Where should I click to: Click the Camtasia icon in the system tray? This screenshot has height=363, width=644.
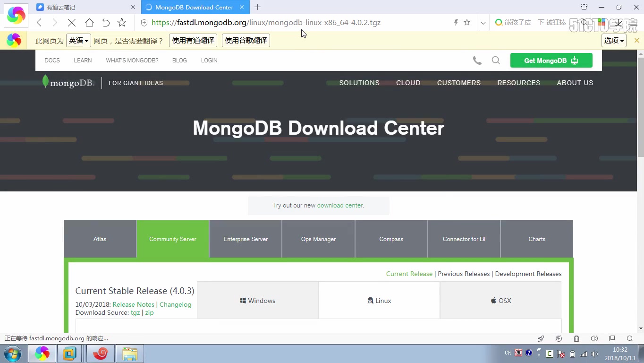point(549,353)
